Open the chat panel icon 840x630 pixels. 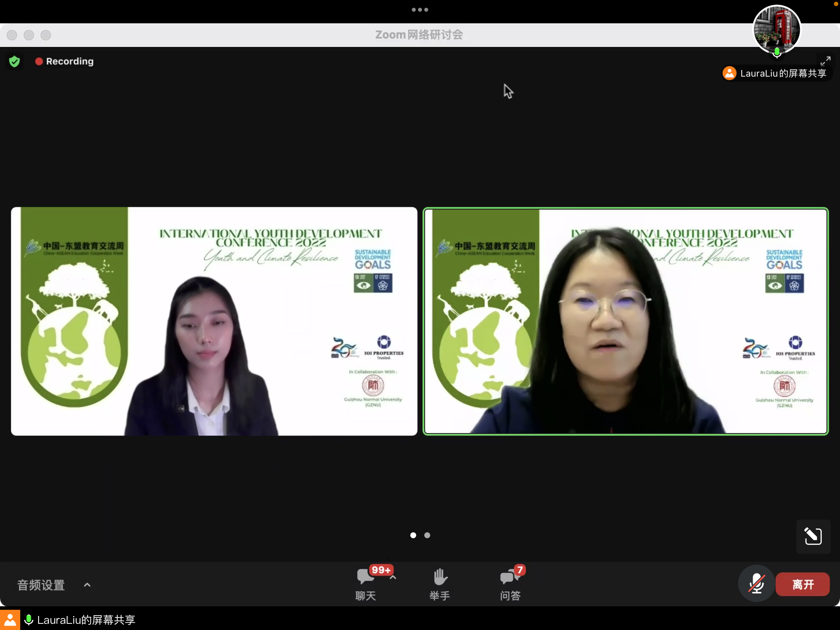coord(365,577)
